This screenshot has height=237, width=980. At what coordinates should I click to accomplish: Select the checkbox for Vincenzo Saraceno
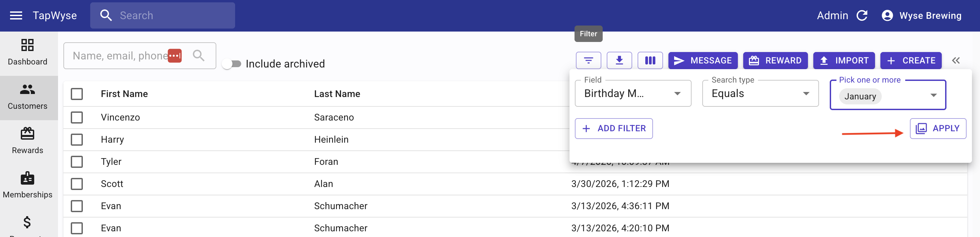pos(77,117)
